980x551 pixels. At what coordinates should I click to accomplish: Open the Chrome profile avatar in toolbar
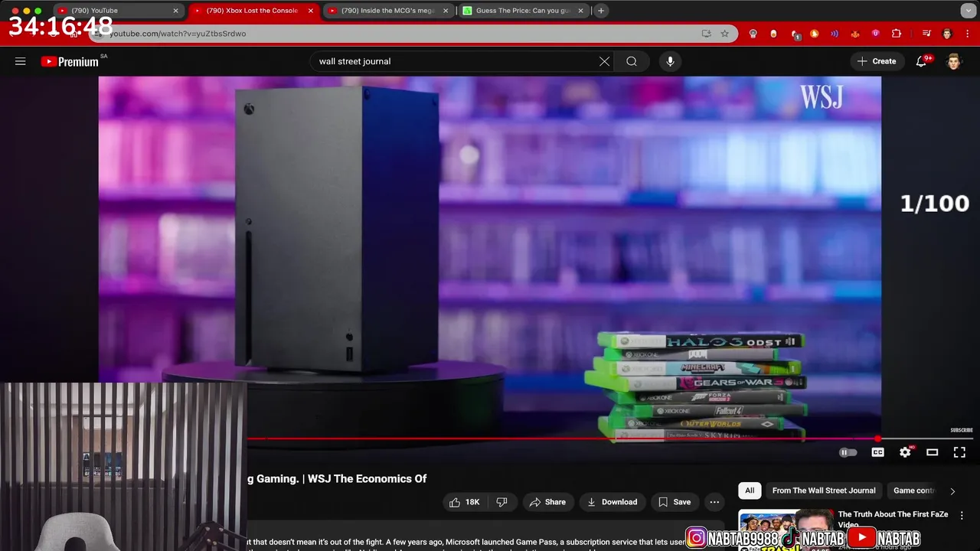pyautogui.click(x=947, y=34)
